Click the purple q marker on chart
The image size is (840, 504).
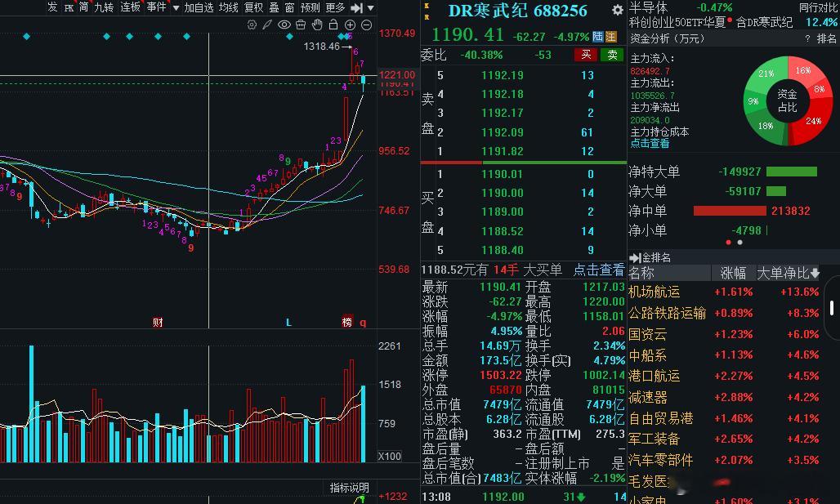click(x=363, y=323)
